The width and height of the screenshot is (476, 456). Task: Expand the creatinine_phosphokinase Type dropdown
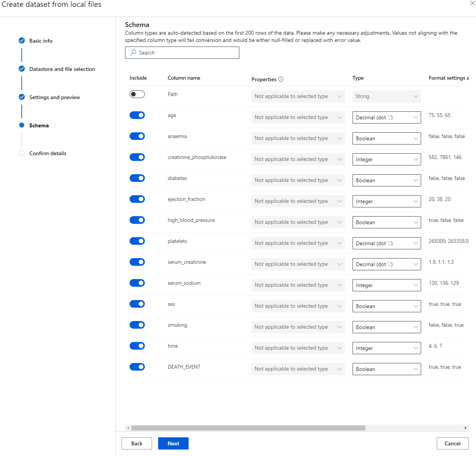point(386,159)
